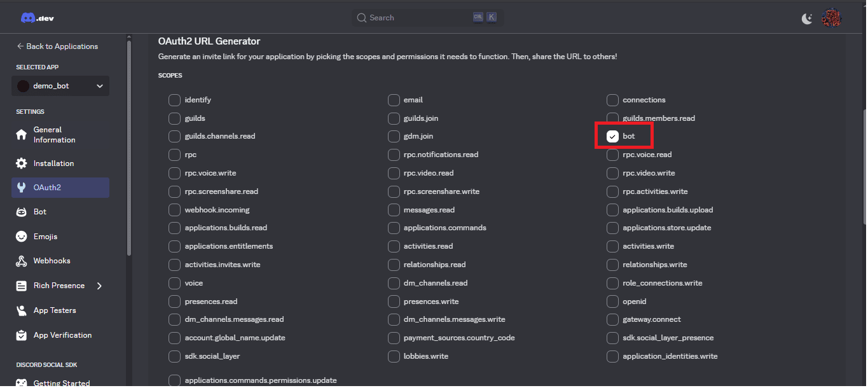
Task: Open the Bot settings page
Action: coord(60,212)
